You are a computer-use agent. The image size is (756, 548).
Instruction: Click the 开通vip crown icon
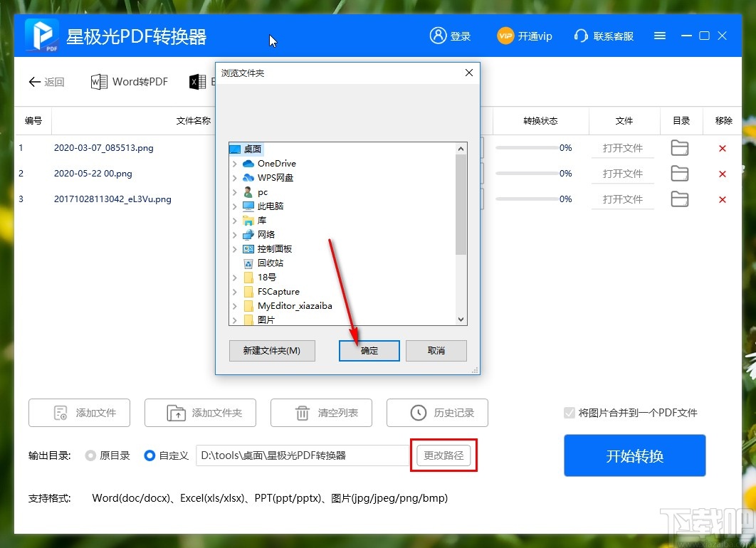pos(506,36)
